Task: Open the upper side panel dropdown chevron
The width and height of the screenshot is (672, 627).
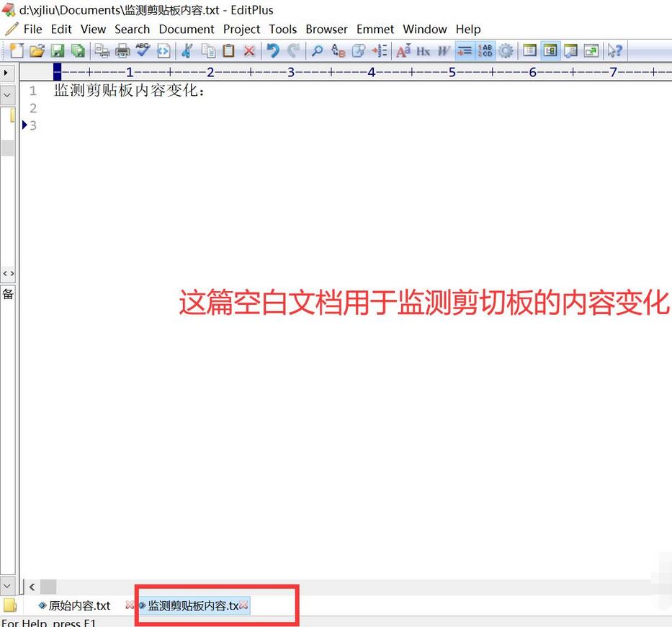Action: pos(7,95)
